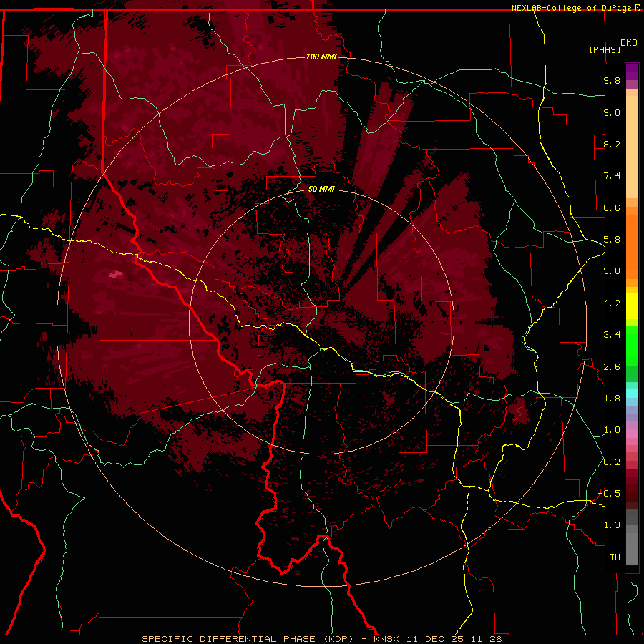The width and height of the screenshot is (644, 644).
Task: Pick the bright green color bar segment
Action: coord(632,345)
